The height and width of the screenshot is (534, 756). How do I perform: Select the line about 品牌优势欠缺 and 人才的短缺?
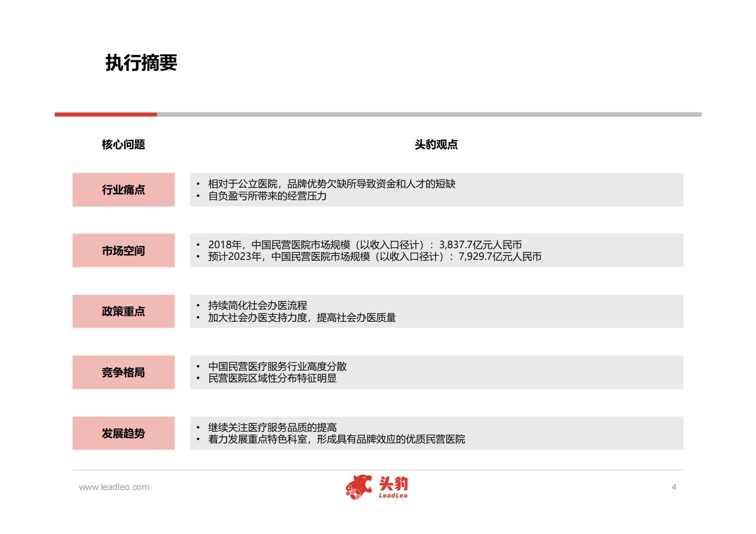[x=331, y=184]
